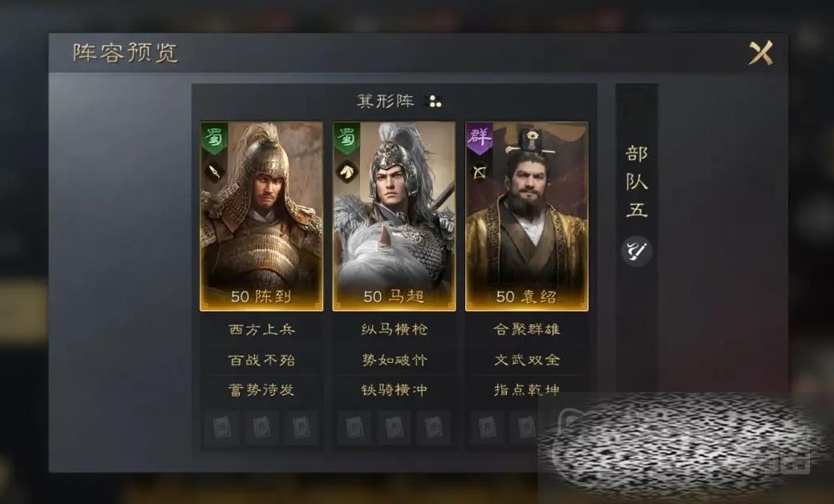Select the 百战不殆 skill
Image resolution: width=834 pixels, height=504 pixels.
coord(261,360)
